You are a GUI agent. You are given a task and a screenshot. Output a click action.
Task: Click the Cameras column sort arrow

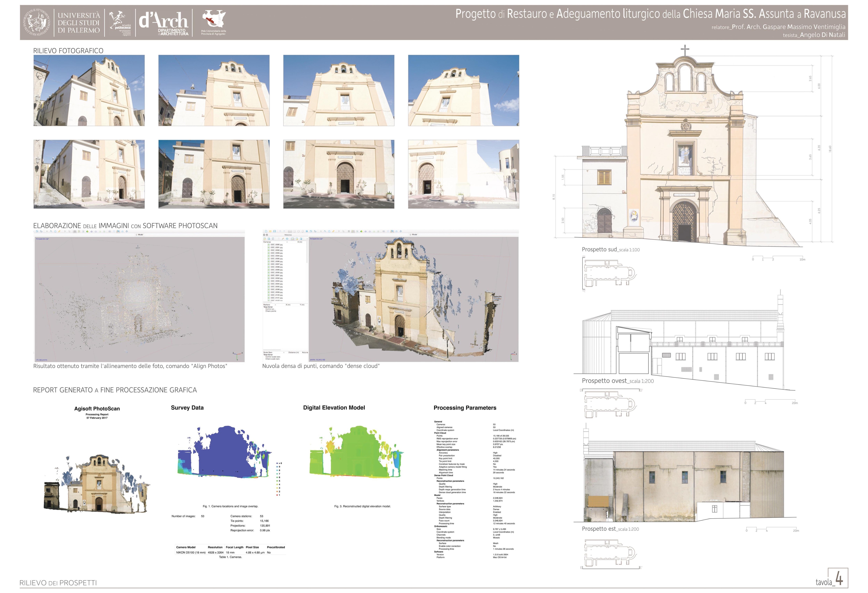[x=287, y=242]
